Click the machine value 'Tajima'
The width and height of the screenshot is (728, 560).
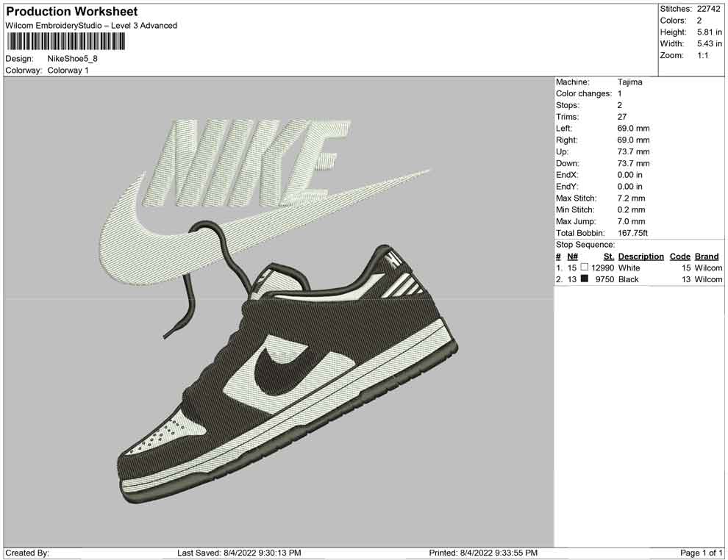[x=630, y=82]
